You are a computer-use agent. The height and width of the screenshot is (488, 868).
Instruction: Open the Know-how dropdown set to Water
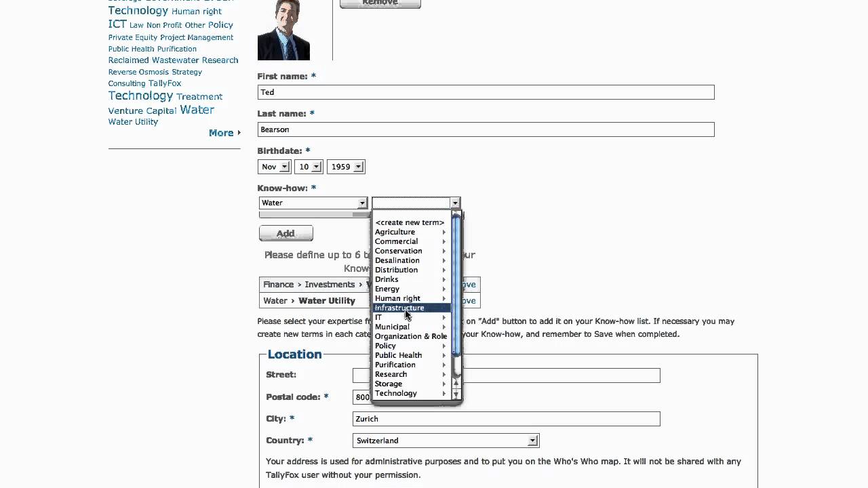313,203
